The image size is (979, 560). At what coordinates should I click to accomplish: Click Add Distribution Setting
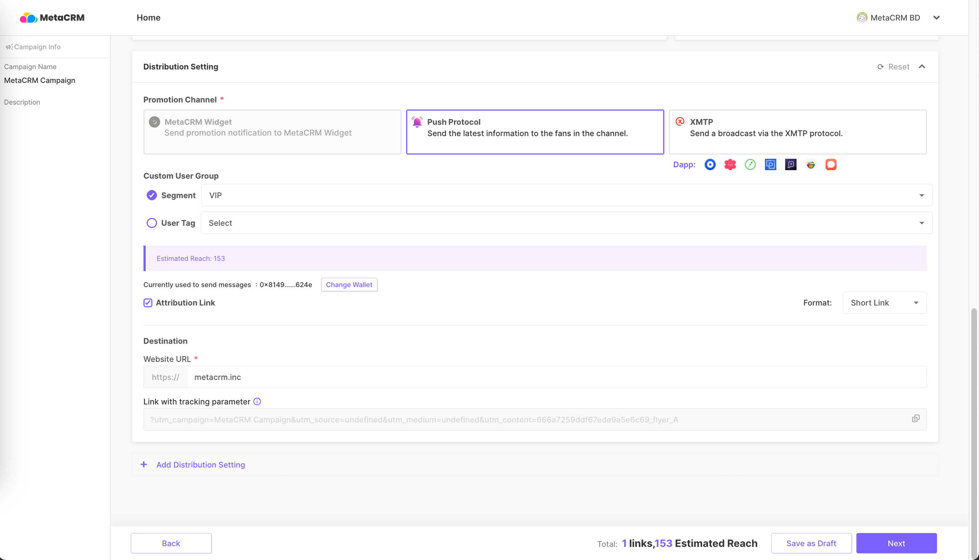tap(200, 465)
